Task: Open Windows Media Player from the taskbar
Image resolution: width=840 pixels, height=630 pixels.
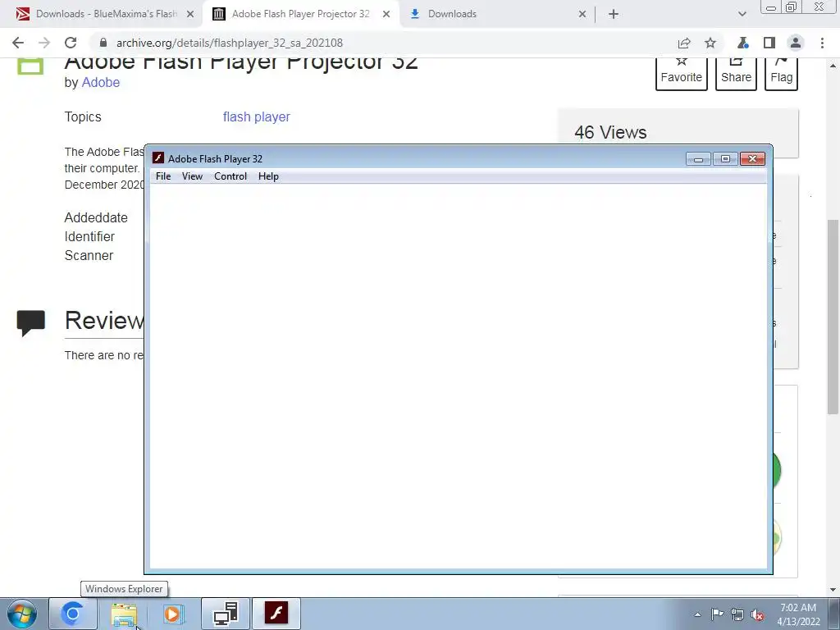Action: tap(174, 614)
